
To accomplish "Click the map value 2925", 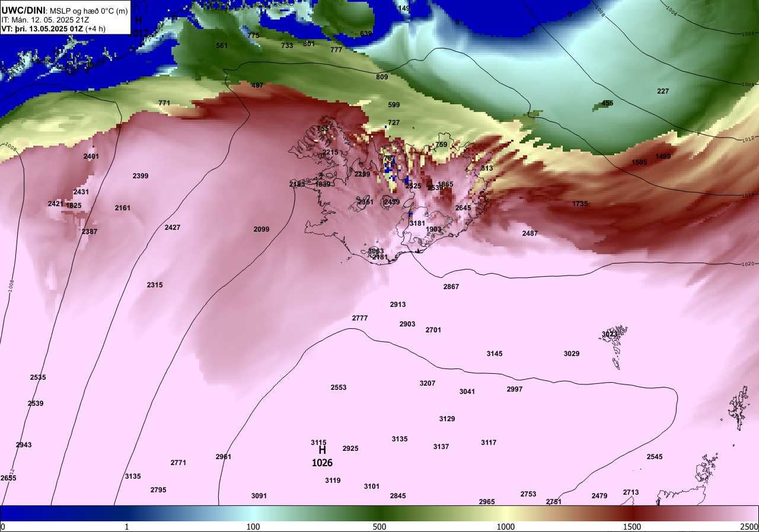I will [x=350, y=448].
